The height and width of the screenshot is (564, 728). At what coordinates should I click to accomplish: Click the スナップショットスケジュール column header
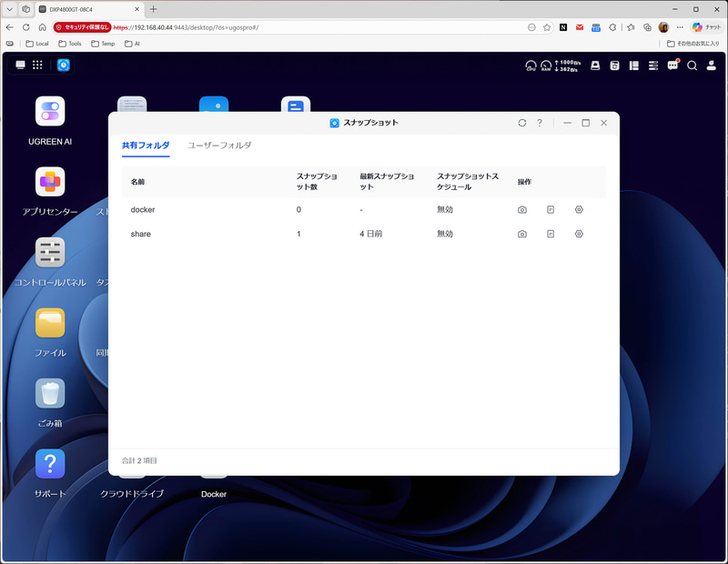[x=468, y=182]
